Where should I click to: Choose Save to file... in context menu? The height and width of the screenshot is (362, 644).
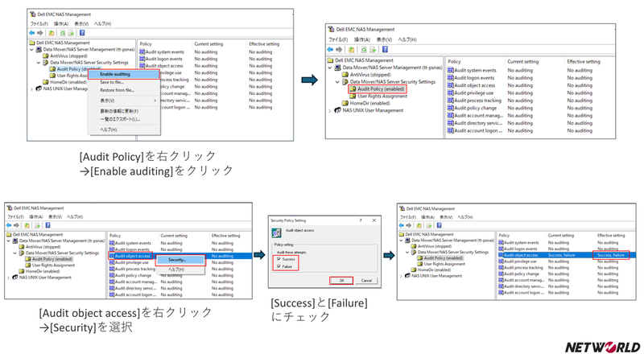tap(124, 82)
